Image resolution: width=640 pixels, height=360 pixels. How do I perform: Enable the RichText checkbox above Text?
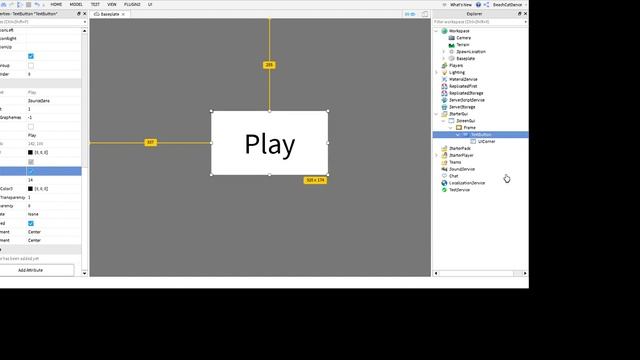pos(31,127)
